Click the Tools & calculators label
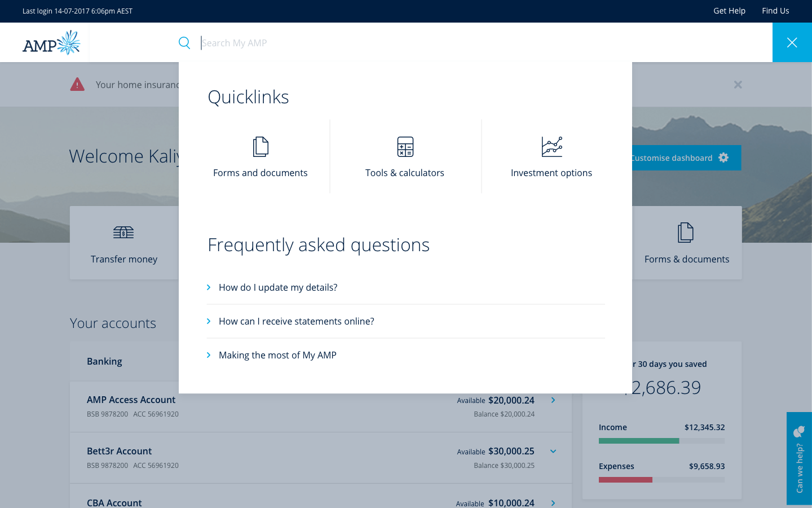This screenshot has height=508, width=812. point(405,173)
